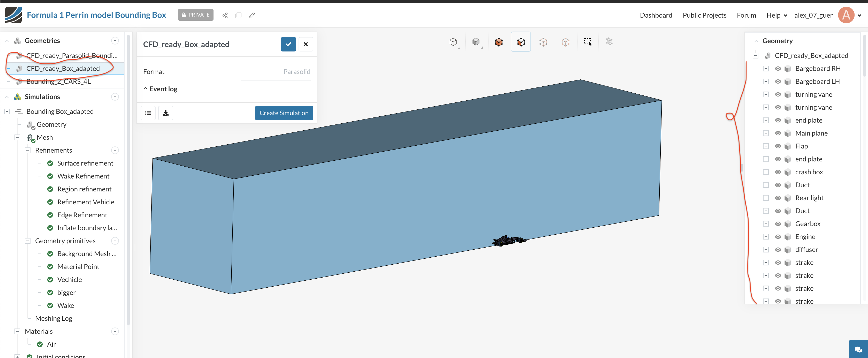The image size is (868, 358).
Task: Confirm geometry name with checkmark button
Action: tap(288, 44)
